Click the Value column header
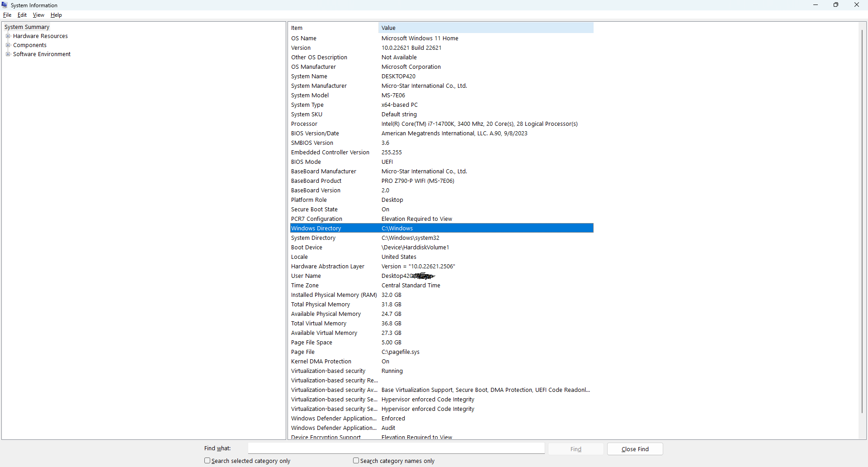Screen dimensions: 868x467 pos(486,28)
